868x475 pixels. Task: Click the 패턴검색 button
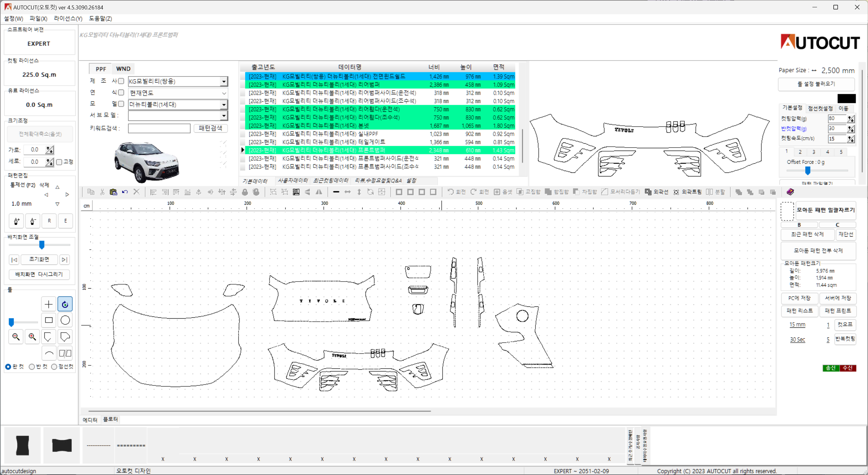[210, 128]
